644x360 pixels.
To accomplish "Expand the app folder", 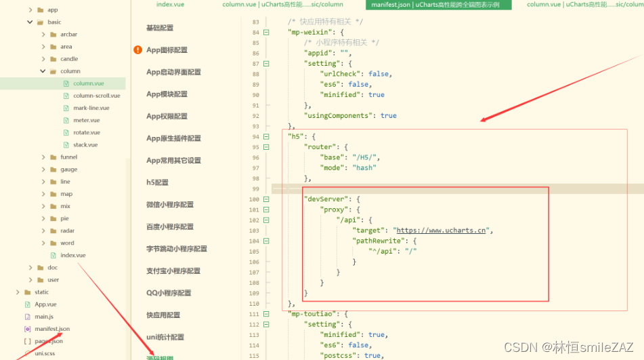I will (30, 10).
